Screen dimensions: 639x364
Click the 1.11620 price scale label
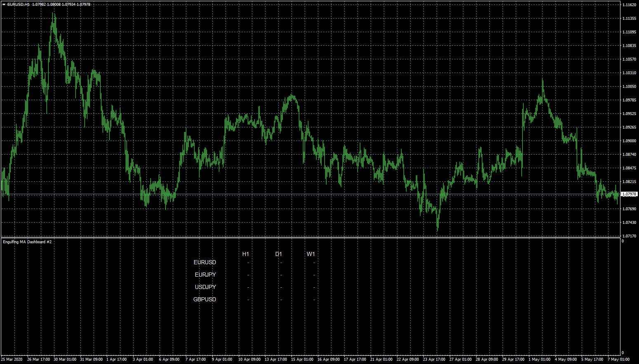click(x=629, y=5)
